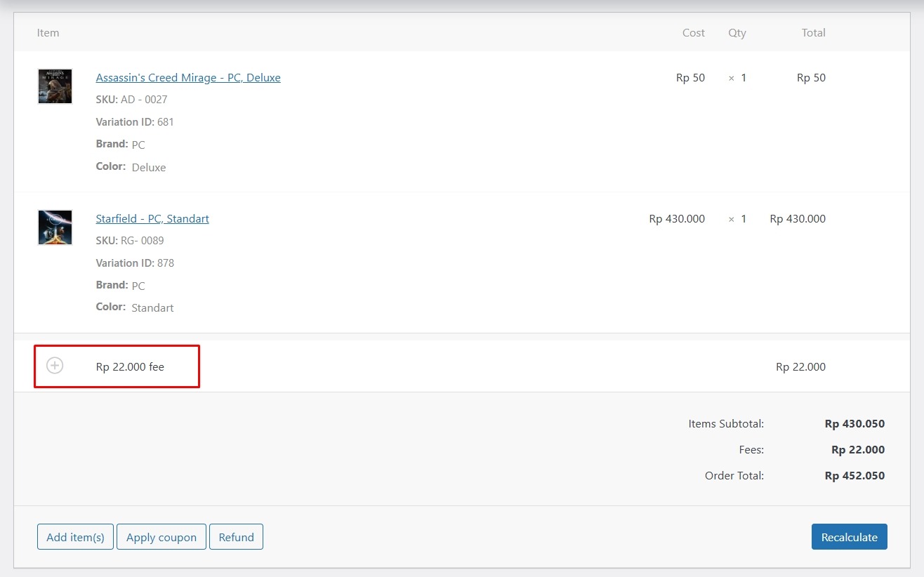Click the Qty column header
Viewport: 924px width, 577px height.
[737, 33]
